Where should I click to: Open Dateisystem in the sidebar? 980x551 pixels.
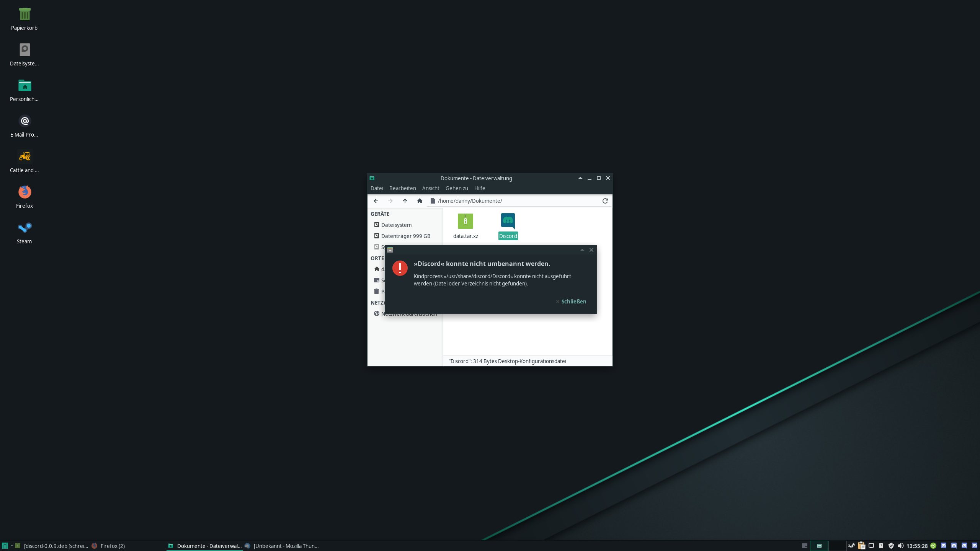coord(396,225)
